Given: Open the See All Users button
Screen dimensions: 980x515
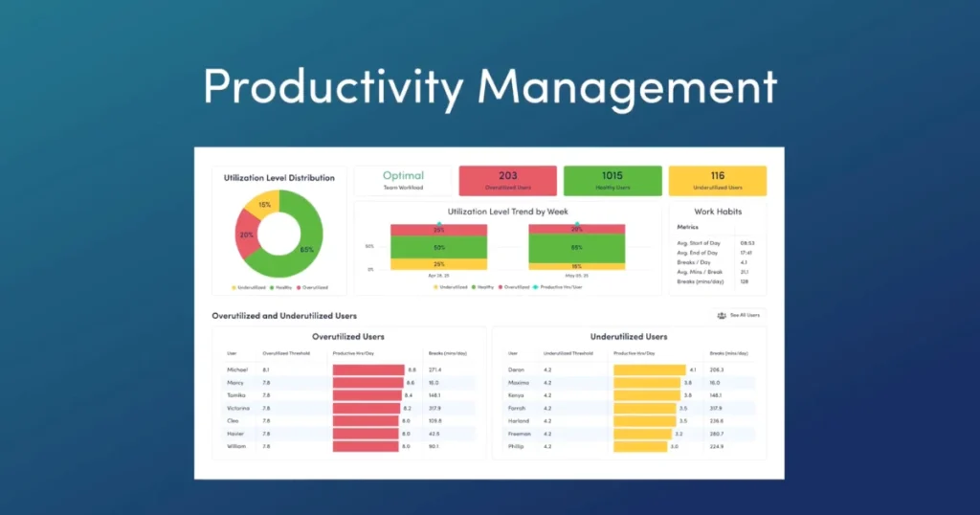Looking at the screenshot, I should click(738, 316).
